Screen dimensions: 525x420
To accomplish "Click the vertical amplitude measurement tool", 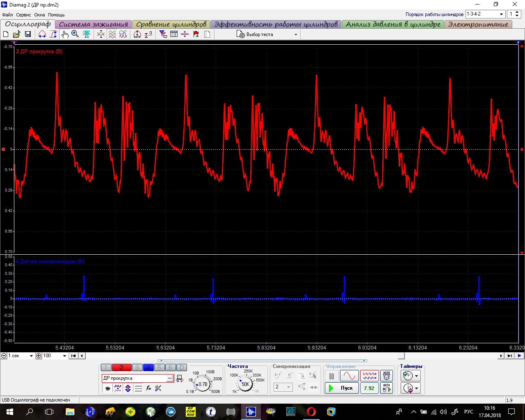I will (53, 34).
